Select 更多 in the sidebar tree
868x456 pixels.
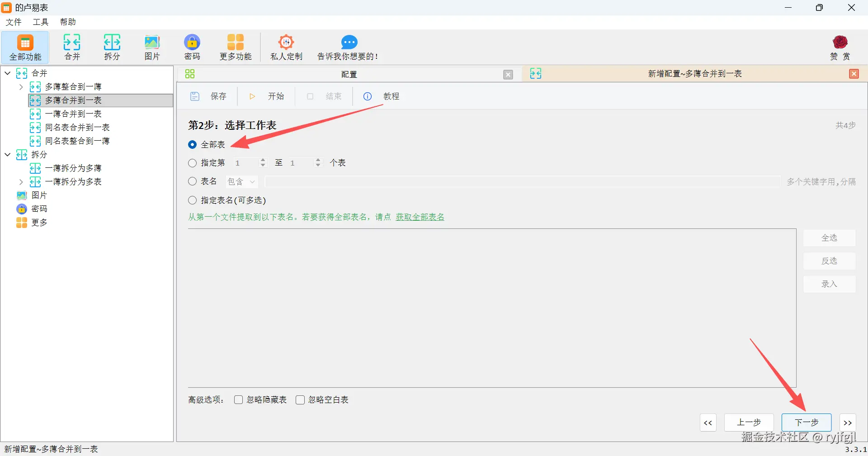[39, 223]
